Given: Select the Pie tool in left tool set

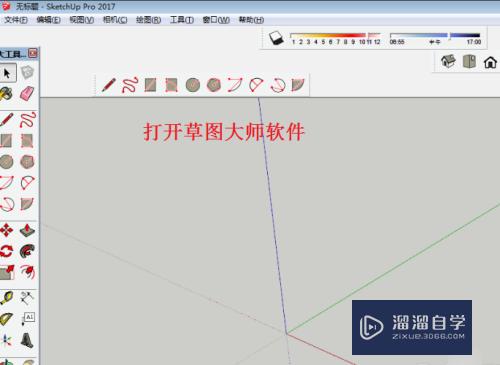Looking at the screenshot, I should (27, 204).
